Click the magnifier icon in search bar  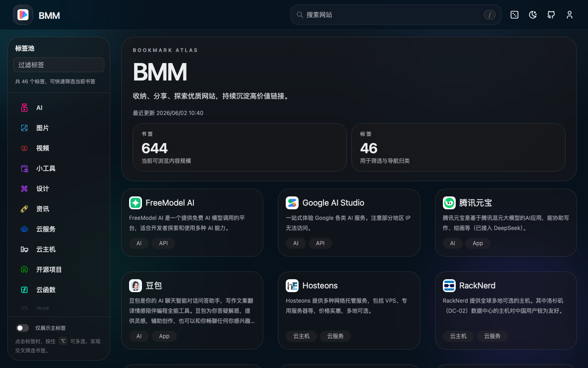[300, 15]
